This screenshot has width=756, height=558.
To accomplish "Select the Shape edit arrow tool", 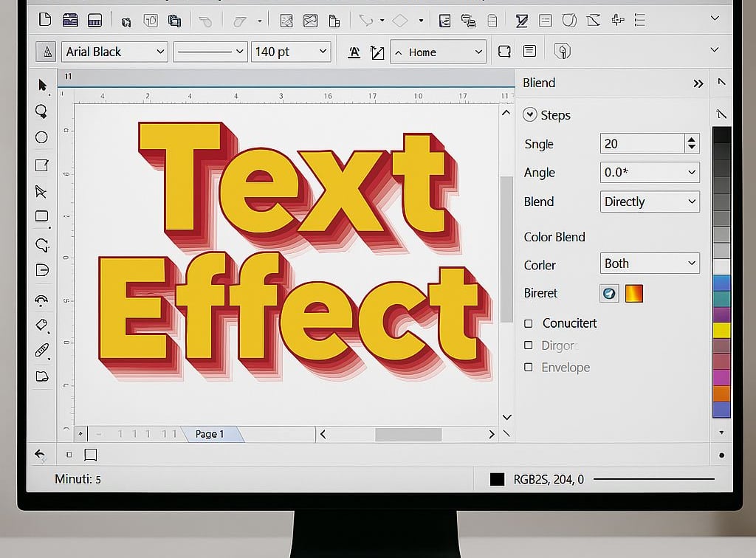I will point(42,192).
